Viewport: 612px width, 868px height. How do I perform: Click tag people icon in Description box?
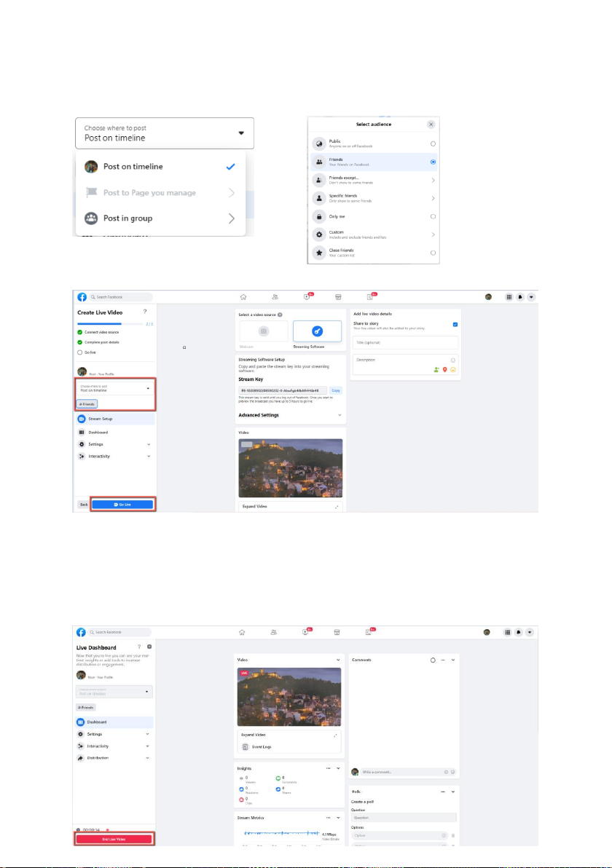click(x=436, y=370)
